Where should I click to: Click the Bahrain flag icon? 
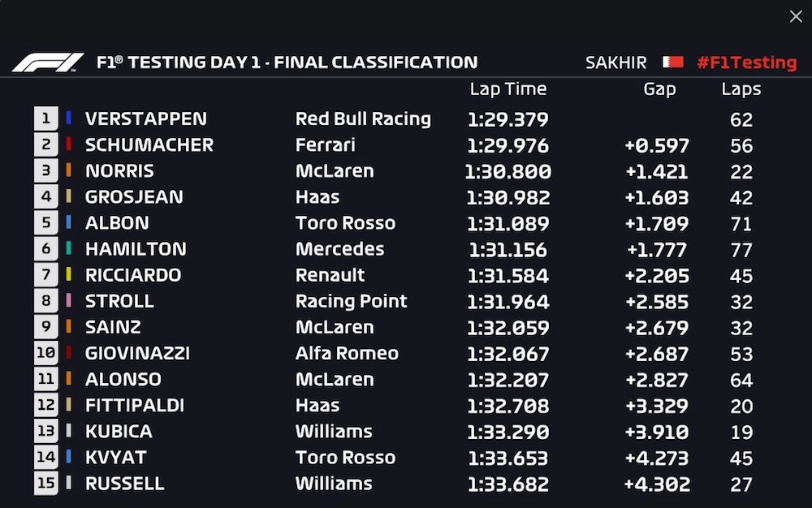click(x=672, y=62)
